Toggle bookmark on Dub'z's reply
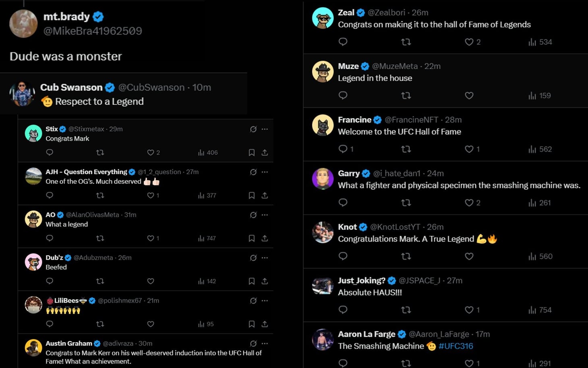Screen dimensions: 588x368 click(252, 281)
